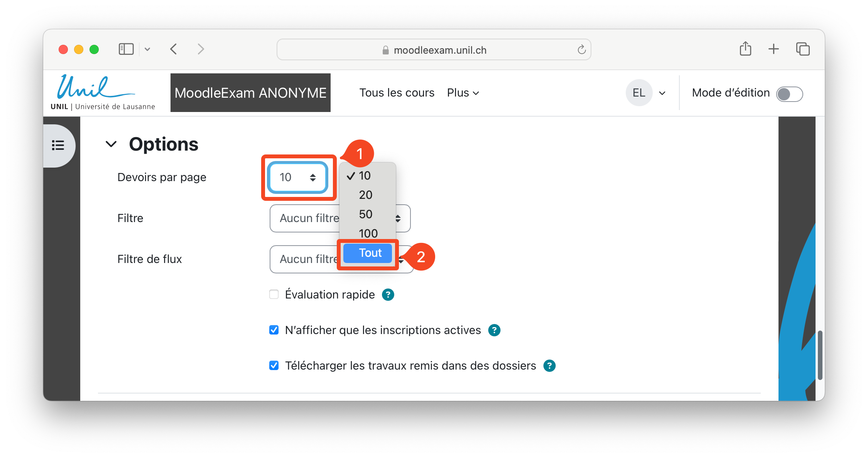The height and width of the screenshot is (458, 868).
Task: Open the EL user menu dropdown
Action: tap(646, 93)
